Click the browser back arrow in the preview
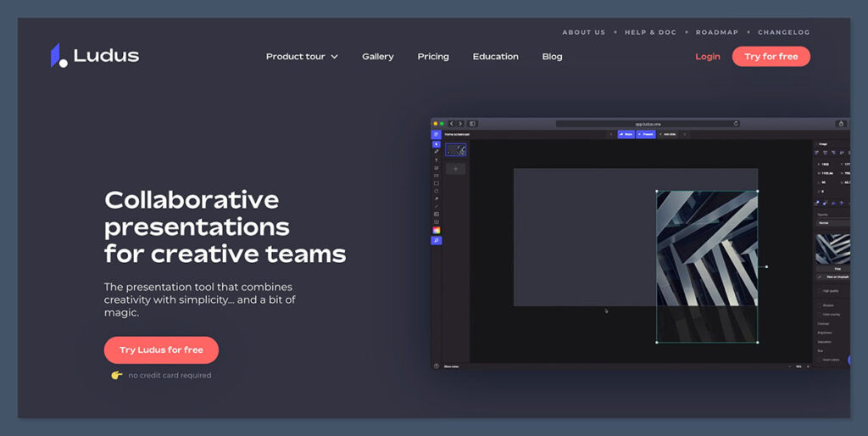 [452, 124]
